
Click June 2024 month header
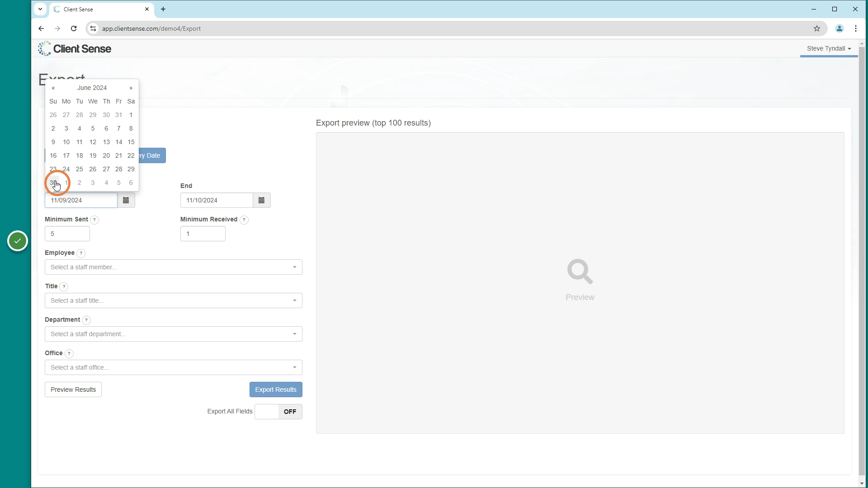[92, 88]
